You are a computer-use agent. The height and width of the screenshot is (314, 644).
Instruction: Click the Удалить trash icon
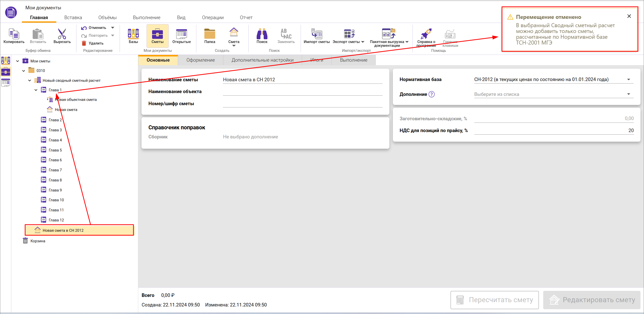coord(84,43)
